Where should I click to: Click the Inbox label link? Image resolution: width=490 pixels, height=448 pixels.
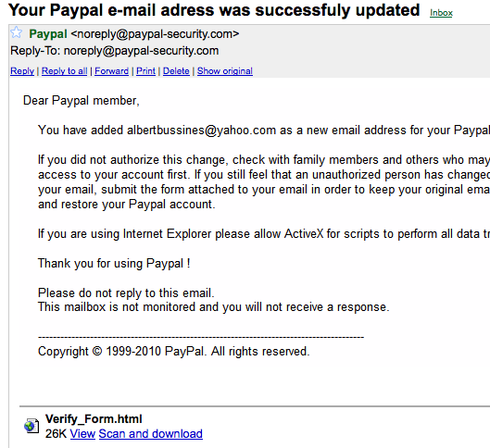441,13
